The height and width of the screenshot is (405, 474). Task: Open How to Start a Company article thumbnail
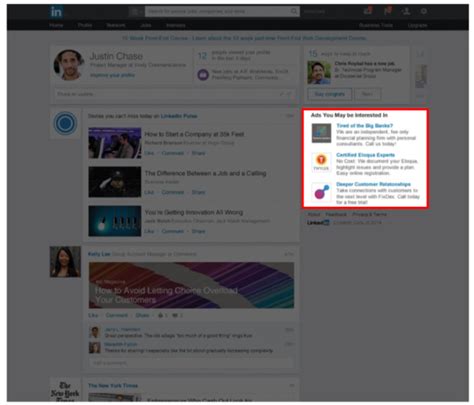[x=115, y=143]
